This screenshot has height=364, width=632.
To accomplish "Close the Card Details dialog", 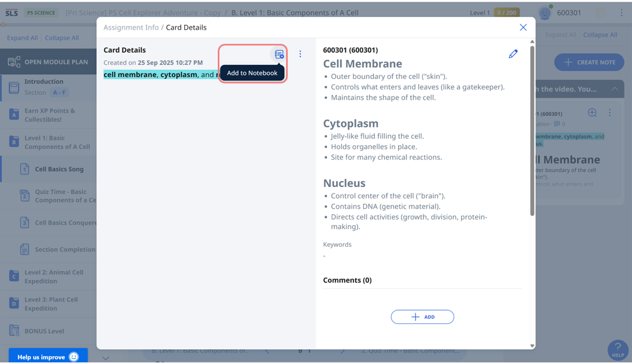I will [523, 27].
